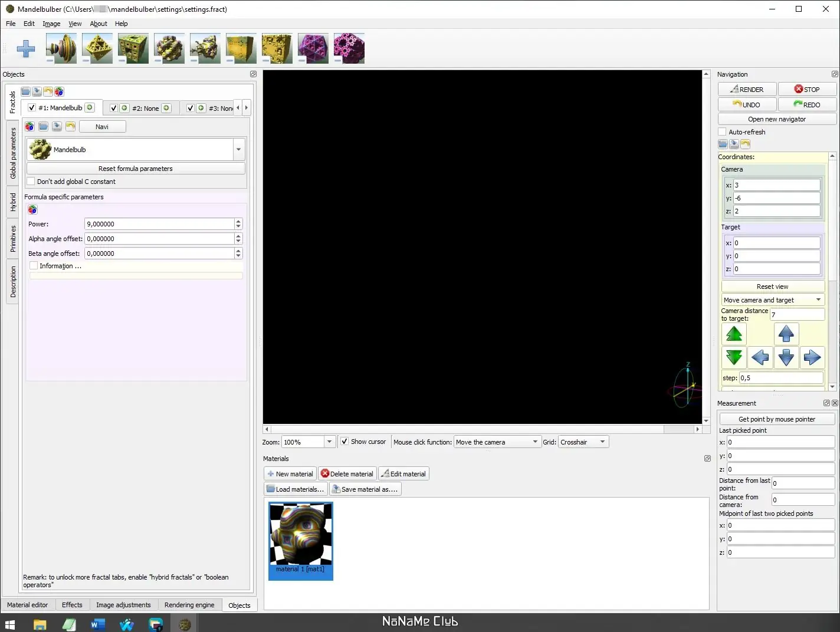Viewport: 840px width, 632px height.
Task: Select the Hybrid vertical tab
Action: (x=12, y=202)
